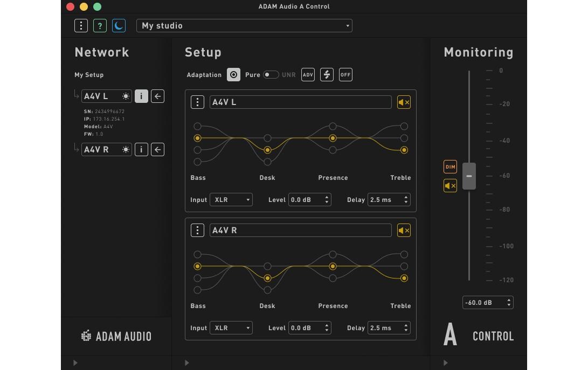588x370 pixels.
Task: Click the A4V L serial number text
Action: (x=104, y=111)
